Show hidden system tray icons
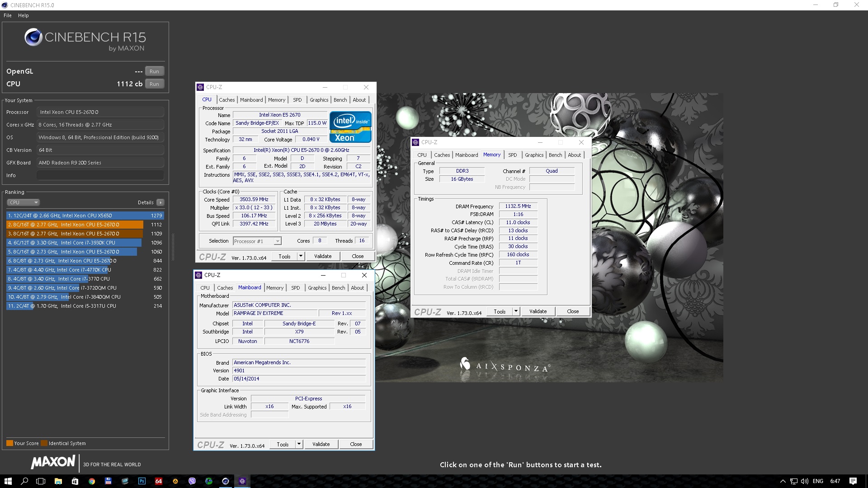 pos(783,481)
